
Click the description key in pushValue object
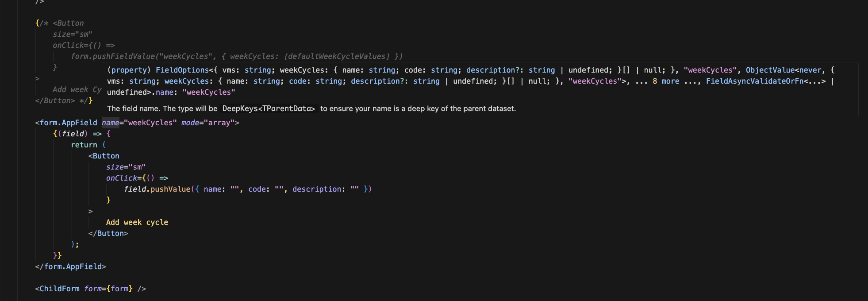click(316, 189)
